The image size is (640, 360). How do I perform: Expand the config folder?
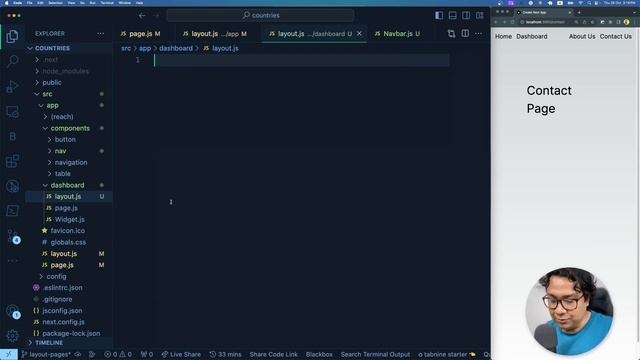pos(56,276)
